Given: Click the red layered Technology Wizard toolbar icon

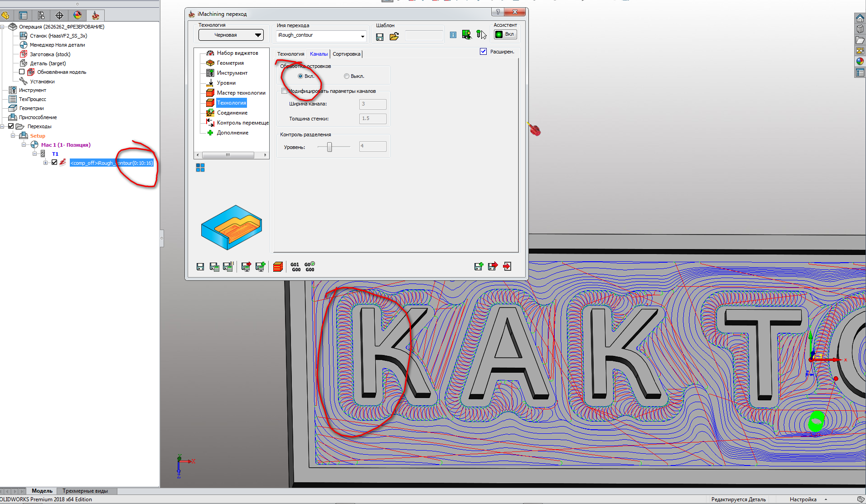Looking at the screenshot, I should (x=278, y=267).
